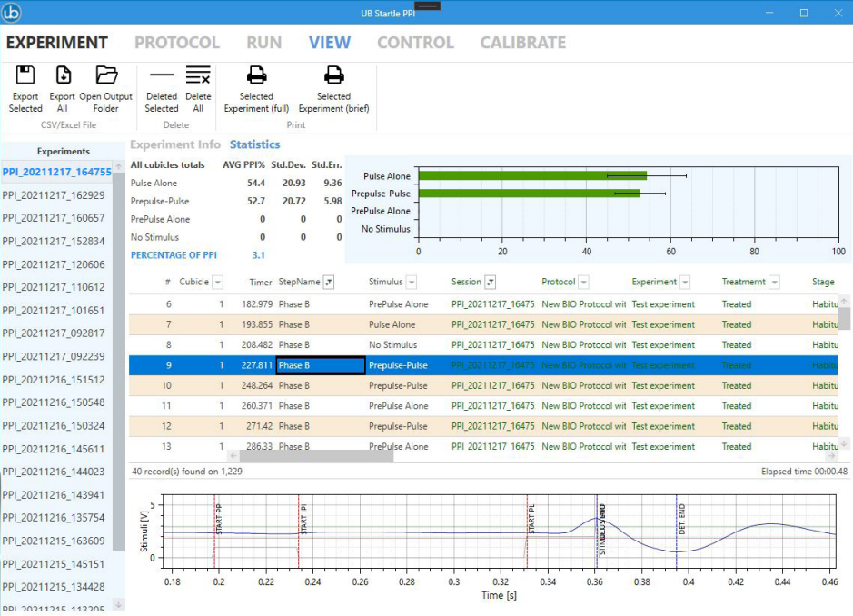853x616 pixels.
Task: Click the Delete Selected icon
Action: (162, 75)
